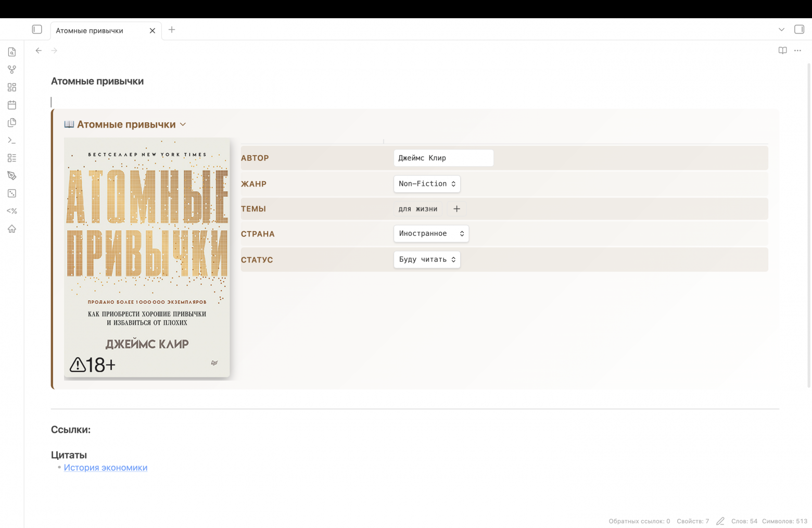The height and width of the screenshot is (528, 812).
Task: Click the Templater <% ribbon icon
Action: coord(12,211)
